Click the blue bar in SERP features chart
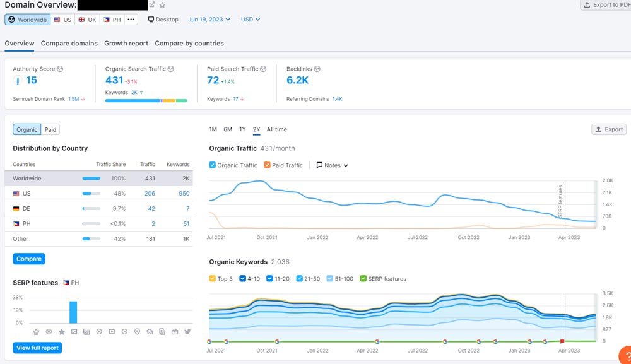The height and width of the screenshot is (364, 631). [x=73, y=312]
